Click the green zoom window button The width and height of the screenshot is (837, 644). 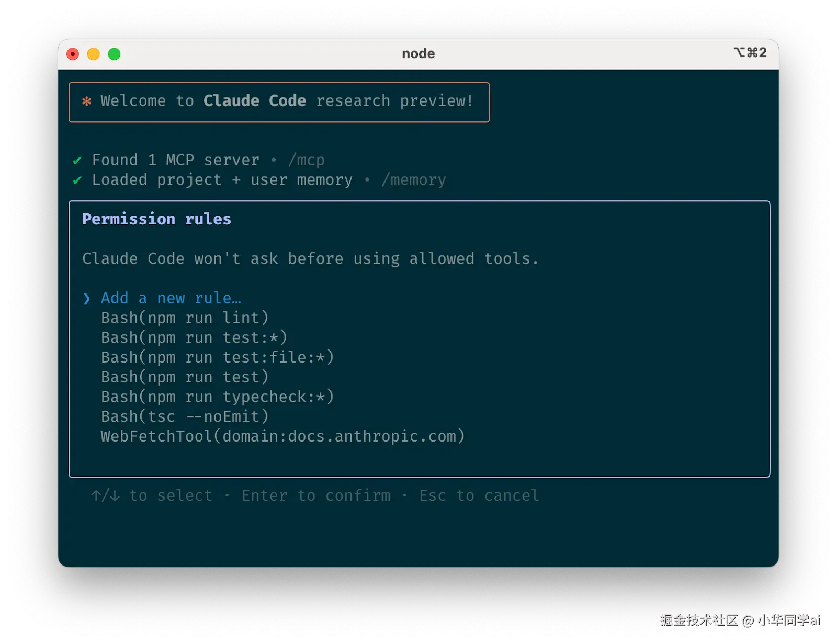(114, 54)
